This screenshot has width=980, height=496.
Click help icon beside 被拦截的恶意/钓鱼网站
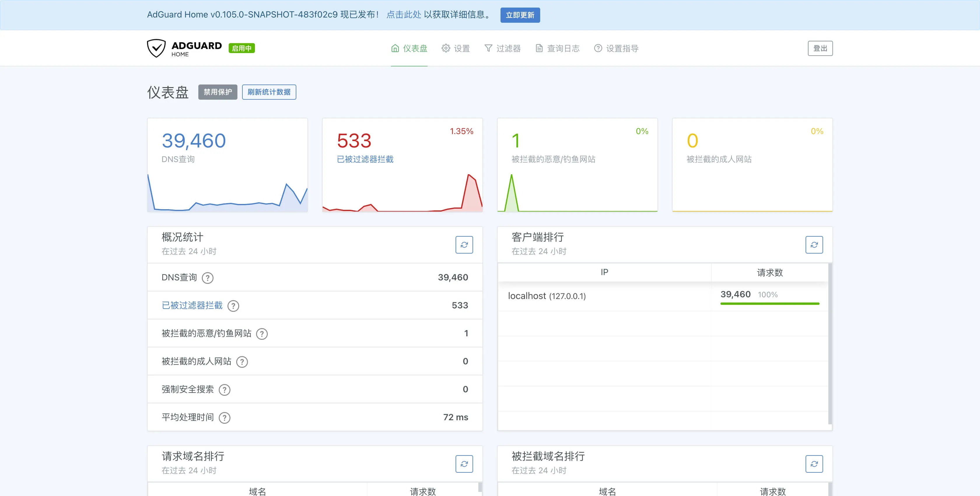tap(262, 334)
